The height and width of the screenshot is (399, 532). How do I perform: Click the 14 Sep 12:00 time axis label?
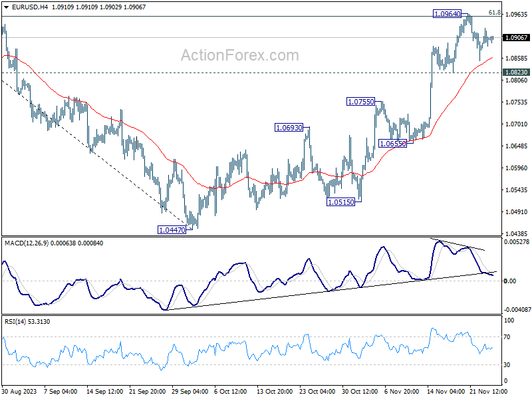[104, 392]
